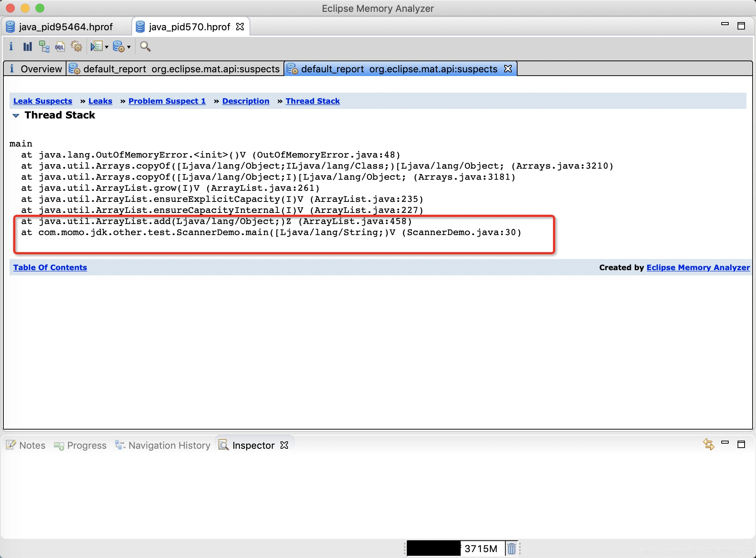
Task: Switch to the Overview tab
Action: [x=35, y=69]
